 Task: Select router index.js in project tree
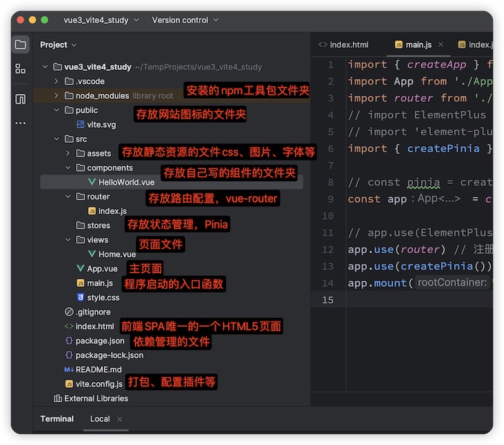point(113,211)
